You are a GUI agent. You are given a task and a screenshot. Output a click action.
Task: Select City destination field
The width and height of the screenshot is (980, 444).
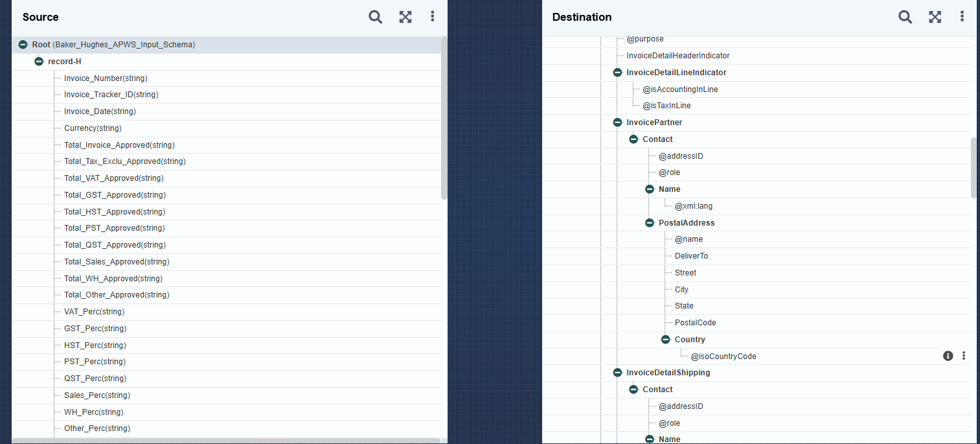point(681,290)
